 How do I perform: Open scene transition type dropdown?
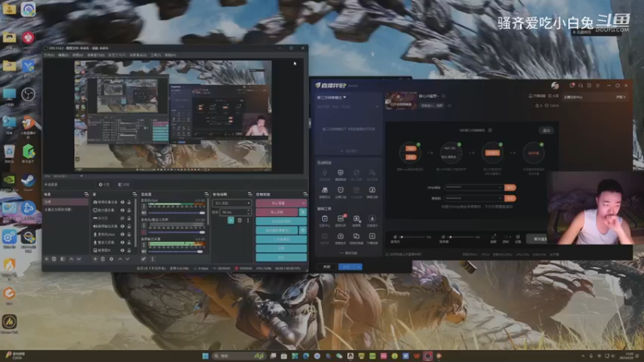pos(232,203)
